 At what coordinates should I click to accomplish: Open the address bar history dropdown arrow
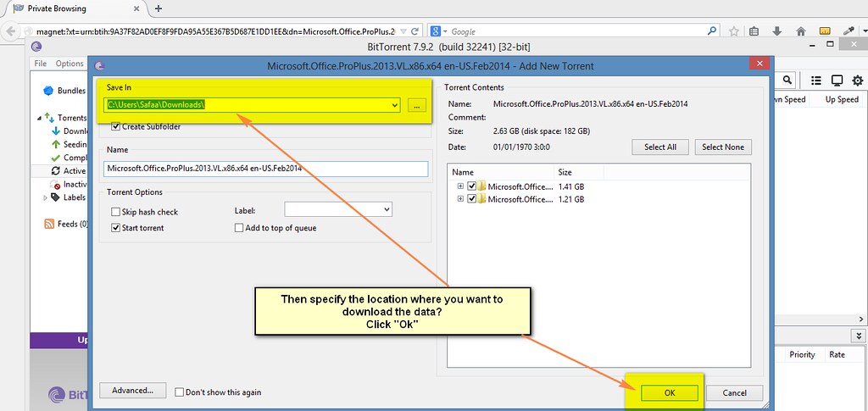[x=403, y=31]
